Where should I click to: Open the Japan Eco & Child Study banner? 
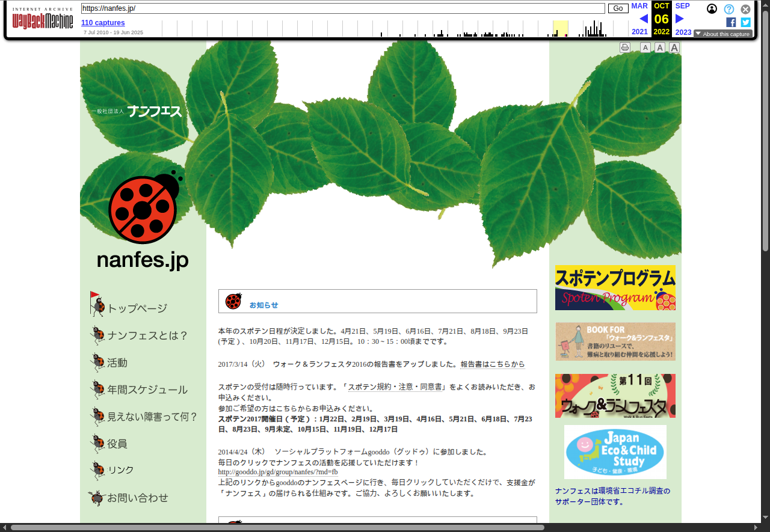click(x=615, y=451)
